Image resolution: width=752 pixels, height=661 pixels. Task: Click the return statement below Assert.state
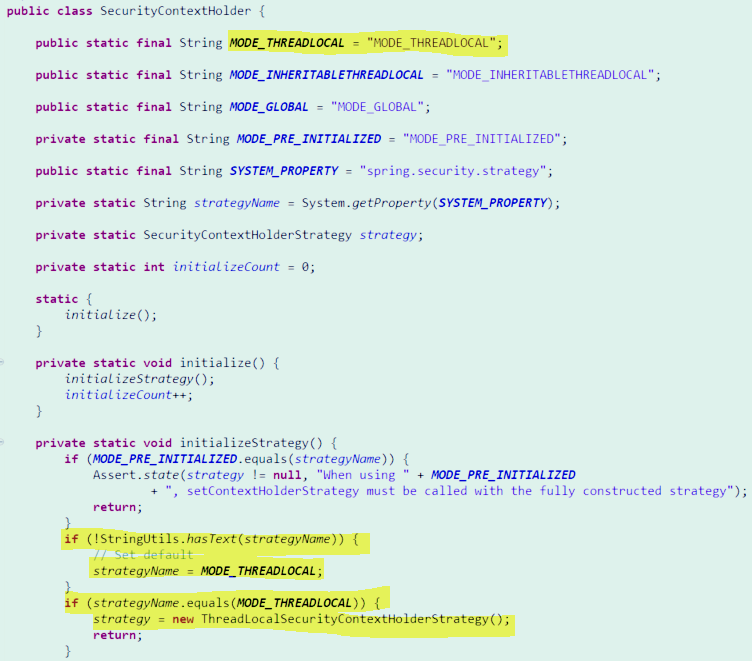coord(118,508)
